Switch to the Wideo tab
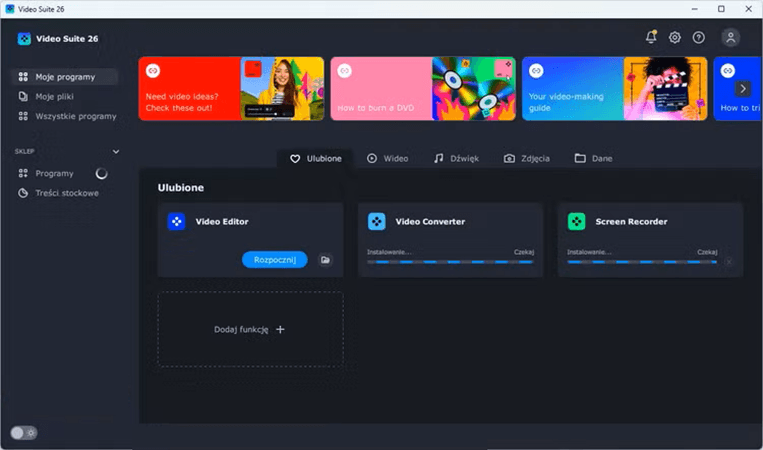The height and width of the screenshot is (450, 763). [387, 159]
